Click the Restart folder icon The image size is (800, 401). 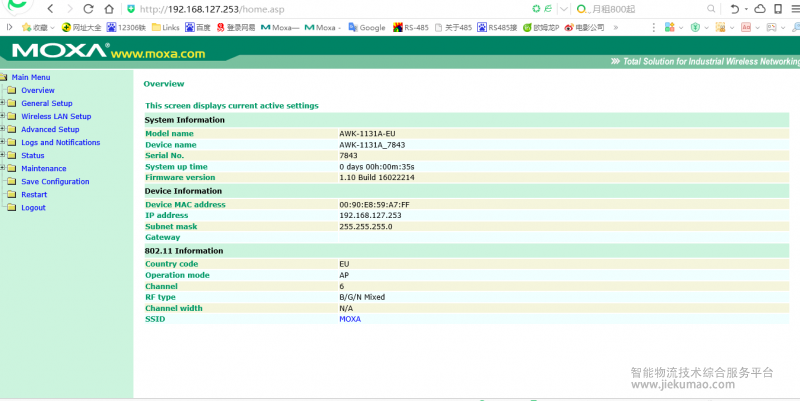click(12, 194)
